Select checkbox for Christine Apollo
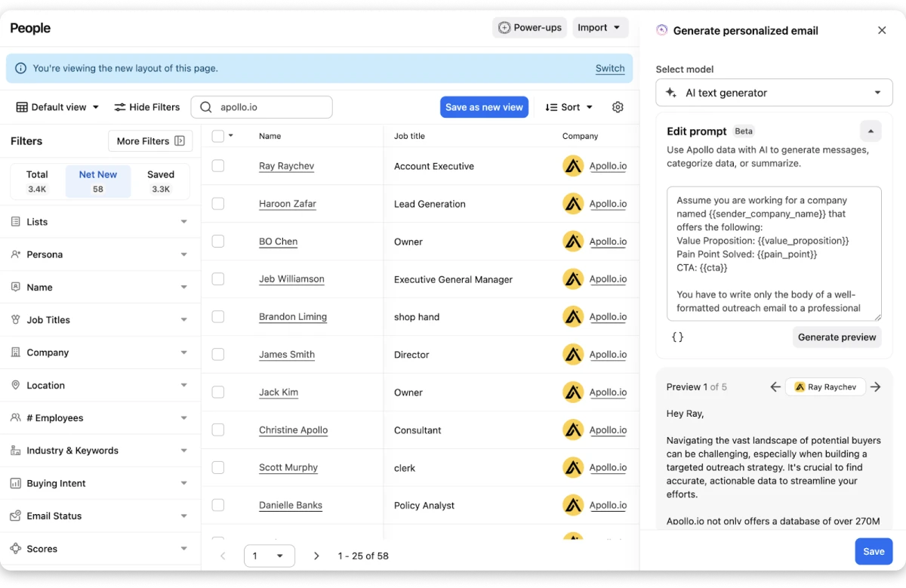Image resolution: width=906 pixels, height=588 pixels. pos(218,430)
